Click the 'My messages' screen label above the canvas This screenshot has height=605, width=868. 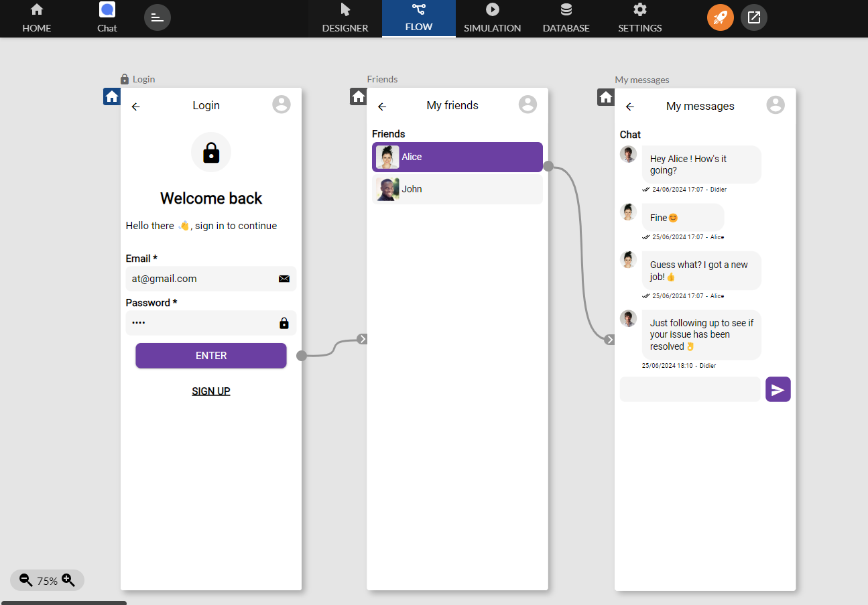point(642,80)
